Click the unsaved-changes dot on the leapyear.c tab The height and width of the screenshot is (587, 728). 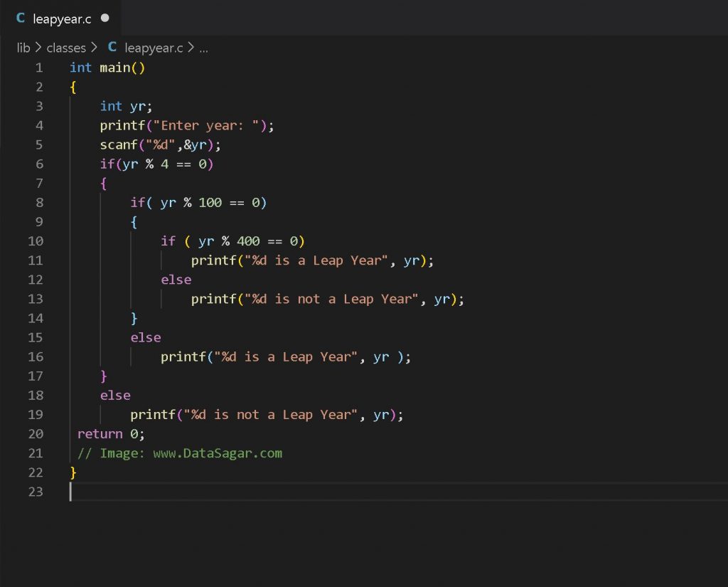[105, 18]
